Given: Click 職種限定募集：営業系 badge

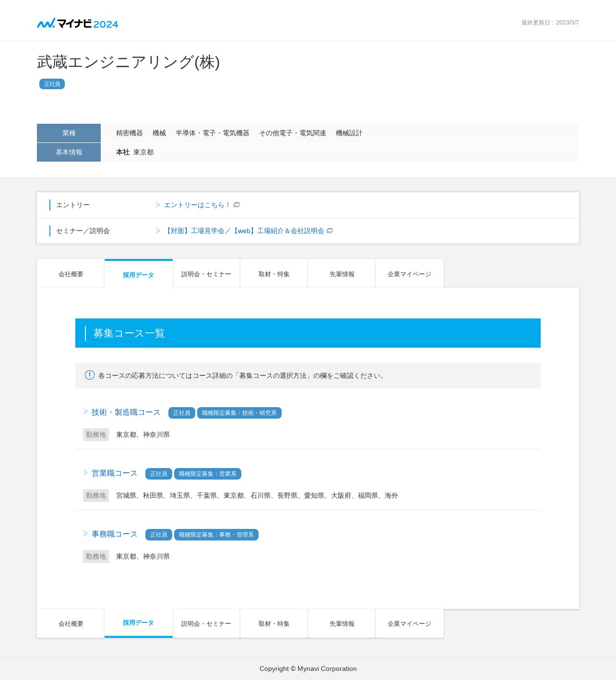Looking at the screenshot, I should pyautogui.click(x=208, y=474).
